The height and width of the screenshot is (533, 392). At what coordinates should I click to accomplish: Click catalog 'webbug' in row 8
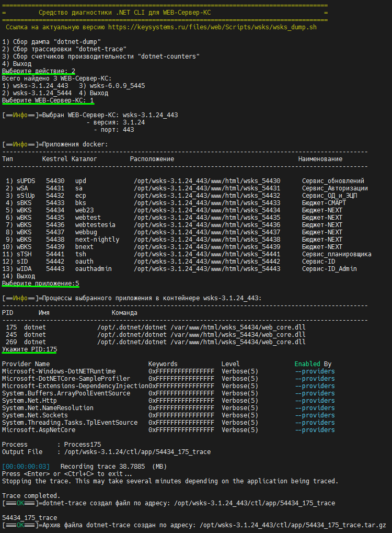click(x=86, y=232)
